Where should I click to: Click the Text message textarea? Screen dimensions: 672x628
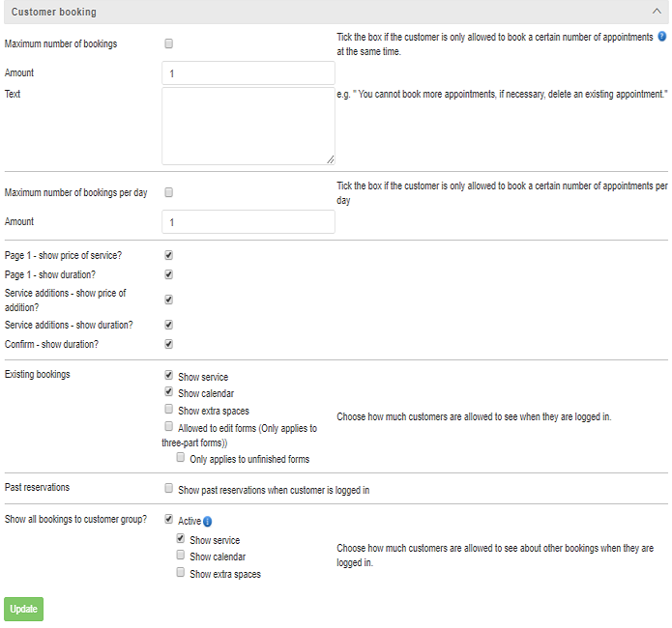click(248, 126)
